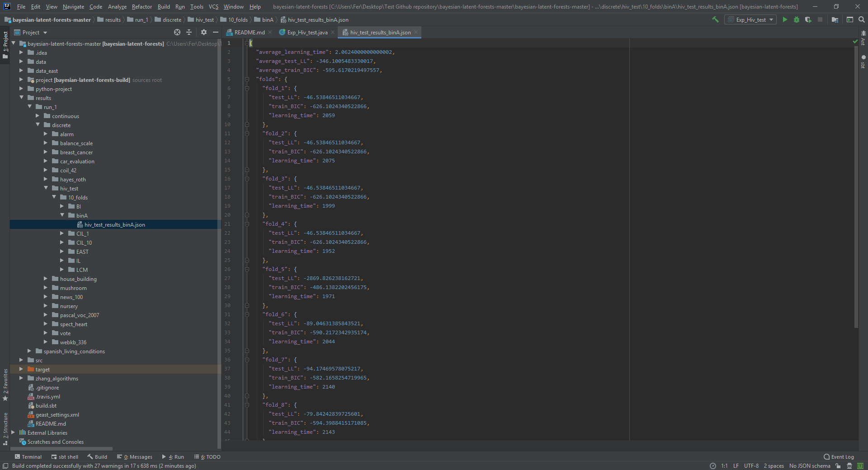Open the VCS menu
This screenshot has width=868, height=470.
coord(213,7)
